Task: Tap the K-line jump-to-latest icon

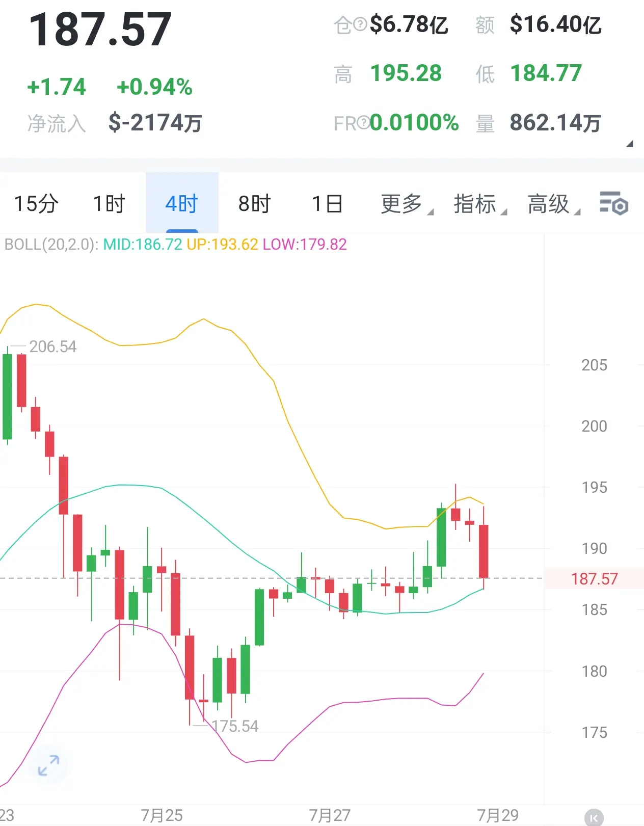Action: (x=594, y=817)
